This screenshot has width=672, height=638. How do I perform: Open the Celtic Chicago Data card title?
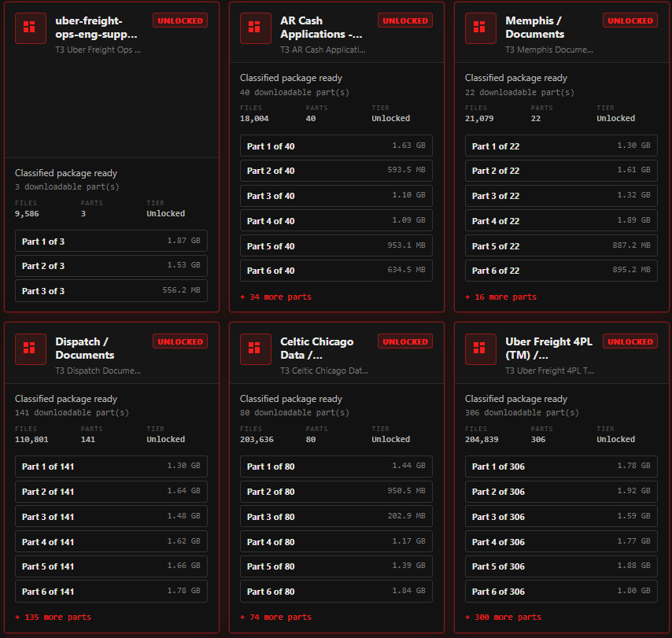316,349
